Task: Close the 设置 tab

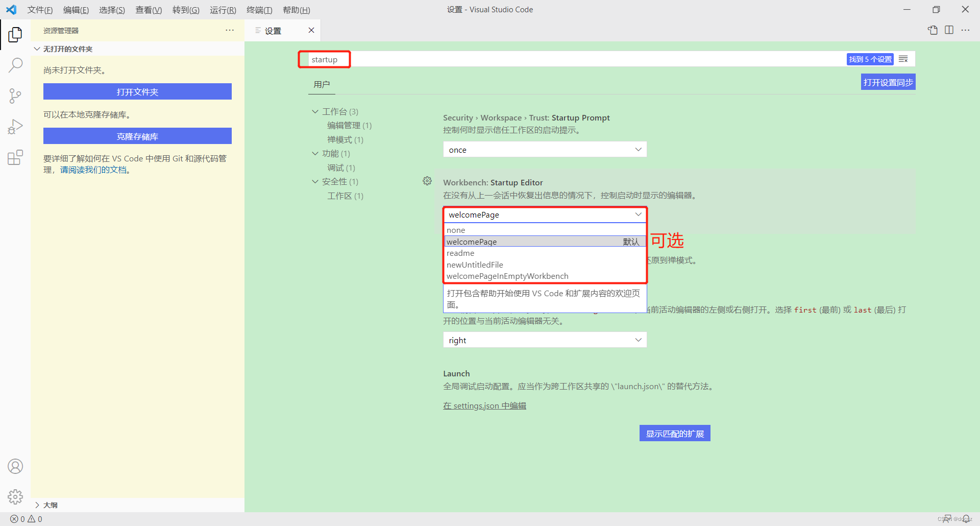Action: click(311, 30)
